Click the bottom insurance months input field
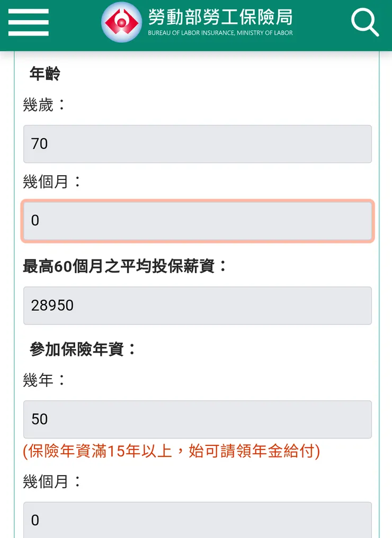392x538 pixels. click(x=197, y=520)
